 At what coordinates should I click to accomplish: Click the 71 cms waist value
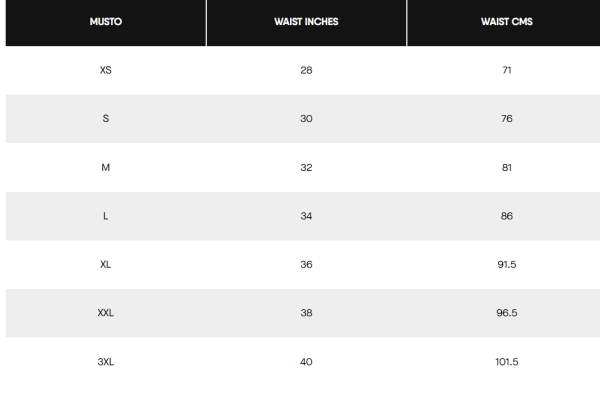(507, 70)
